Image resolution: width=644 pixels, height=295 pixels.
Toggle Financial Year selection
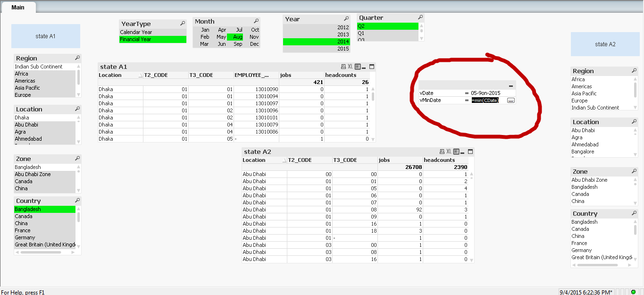click(153, 39)
